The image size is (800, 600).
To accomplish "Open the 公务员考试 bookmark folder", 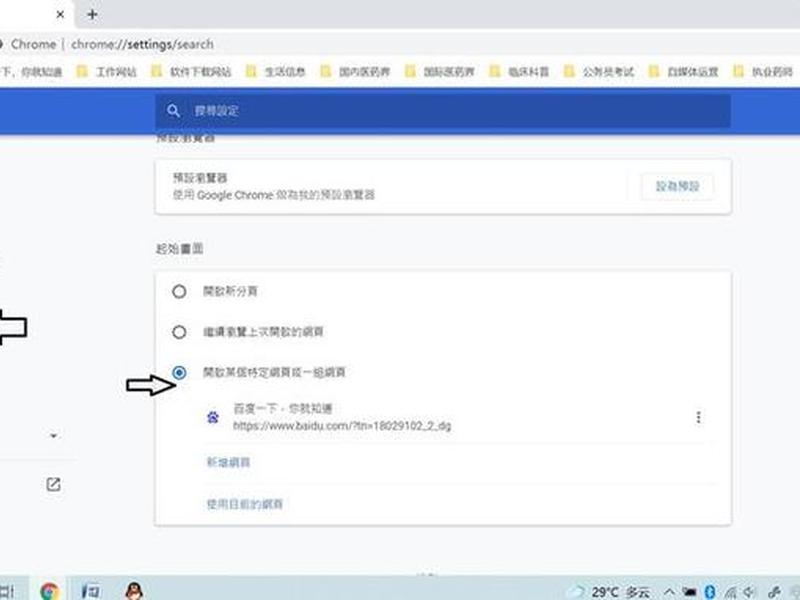I will coord(599,71).
